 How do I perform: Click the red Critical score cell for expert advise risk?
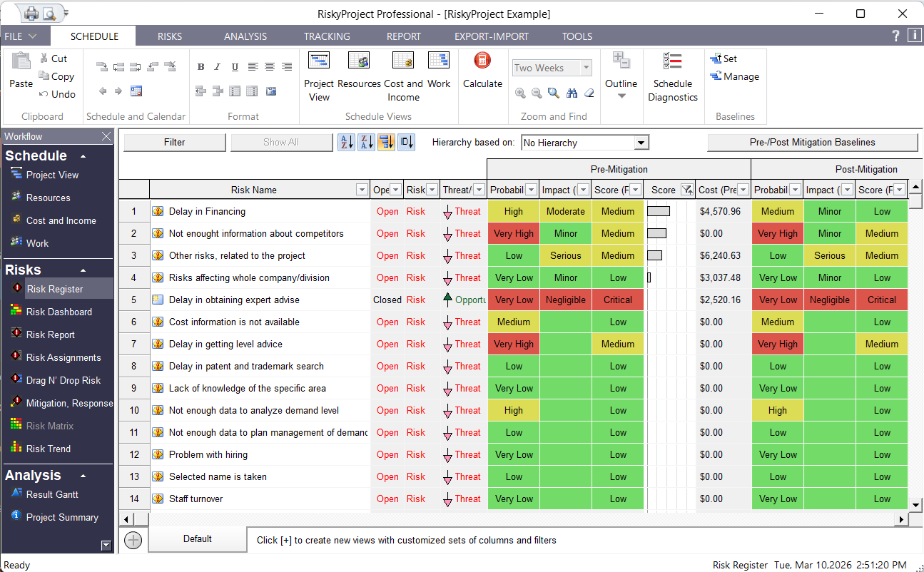pos(617,300)
